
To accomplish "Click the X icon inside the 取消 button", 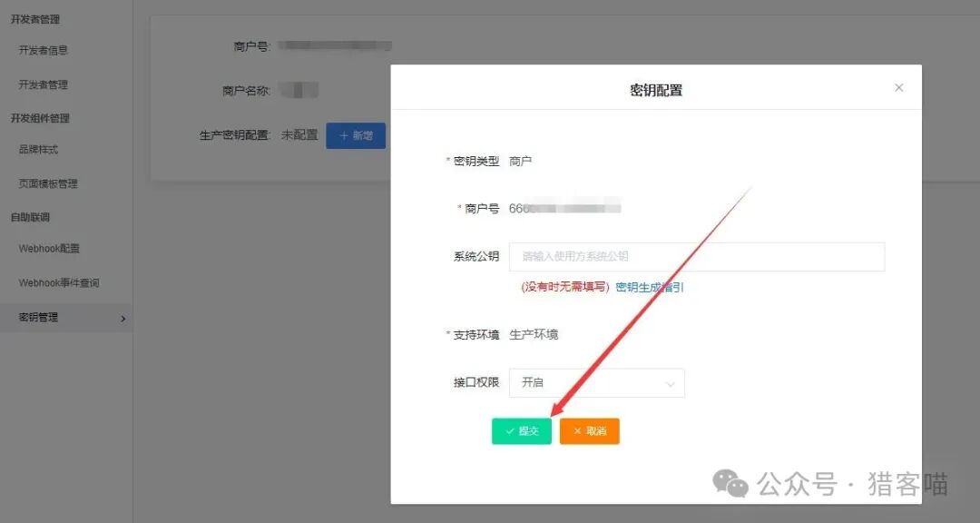I will pos(576,431).
